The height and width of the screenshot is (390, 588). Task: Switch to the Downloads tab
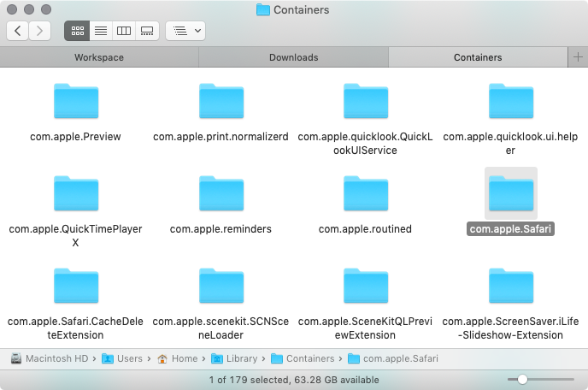[x=293, y=57]
